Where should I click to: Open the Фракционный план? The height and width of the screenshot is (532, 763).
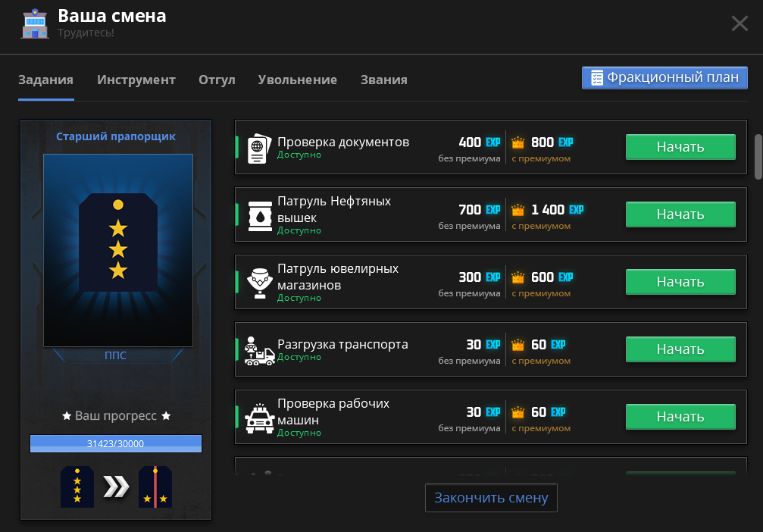pyautogui.click(x=664, y=78)
